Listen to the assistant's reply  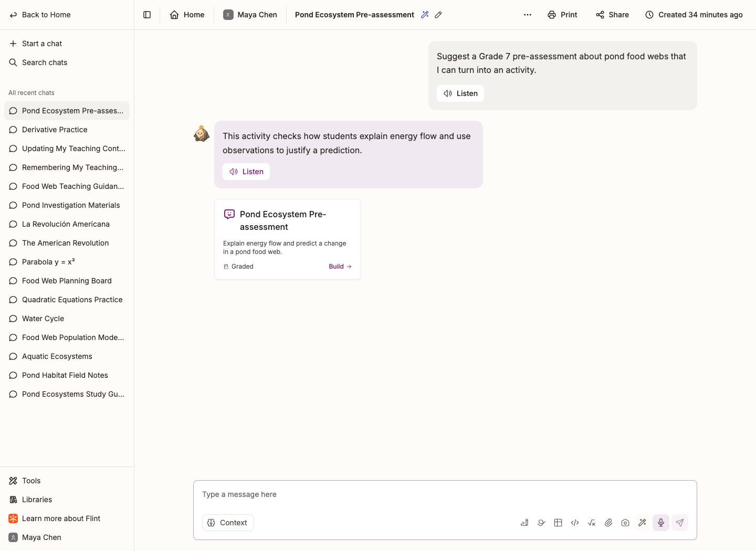coord(246,172)
